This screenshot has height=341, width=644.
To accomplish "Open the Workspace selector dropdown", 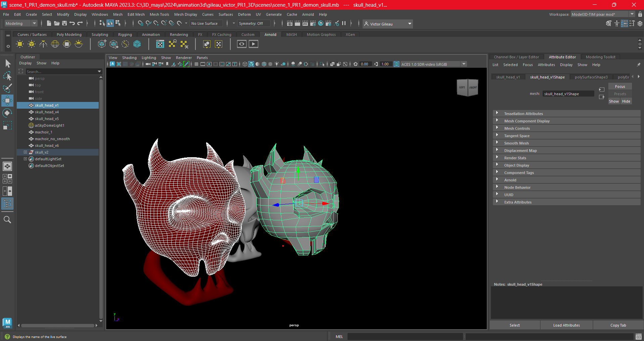I will pos(603,14).
